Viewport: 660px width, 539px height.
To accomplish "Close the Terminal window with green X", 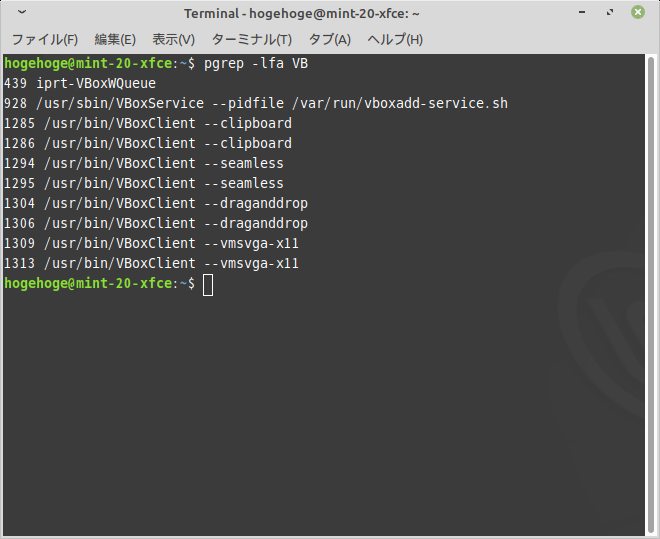I will pyautogui.click(x=638, y=12).
